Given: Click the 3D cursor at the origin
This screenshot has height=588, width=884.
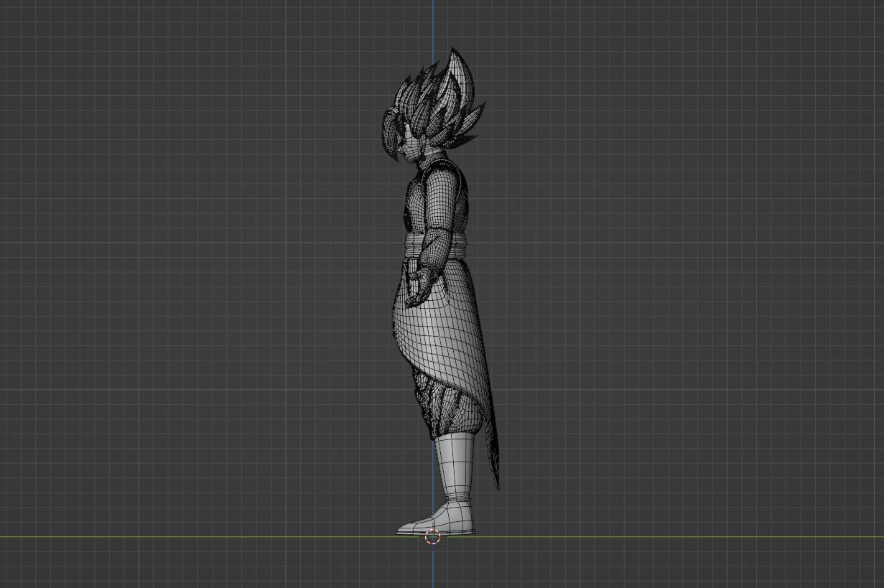Looking at the screenshot, I should (x=432, y=537).
